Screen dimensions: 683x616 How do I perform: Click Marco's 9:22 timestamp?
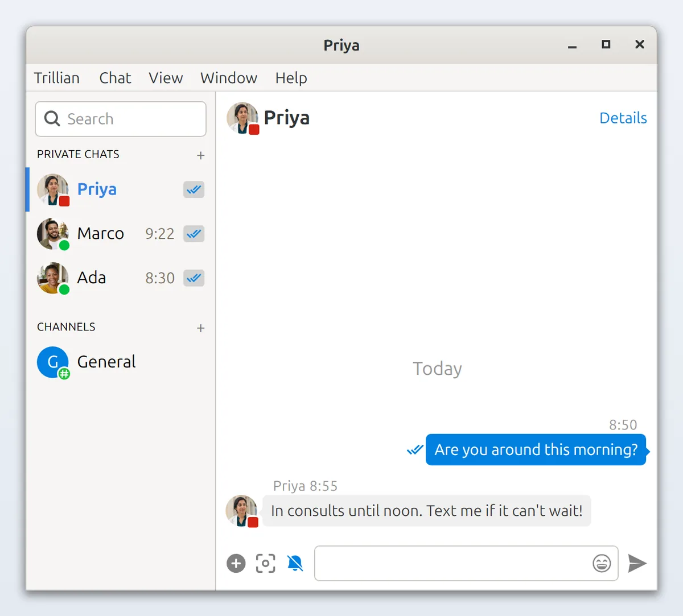(160, 234)
